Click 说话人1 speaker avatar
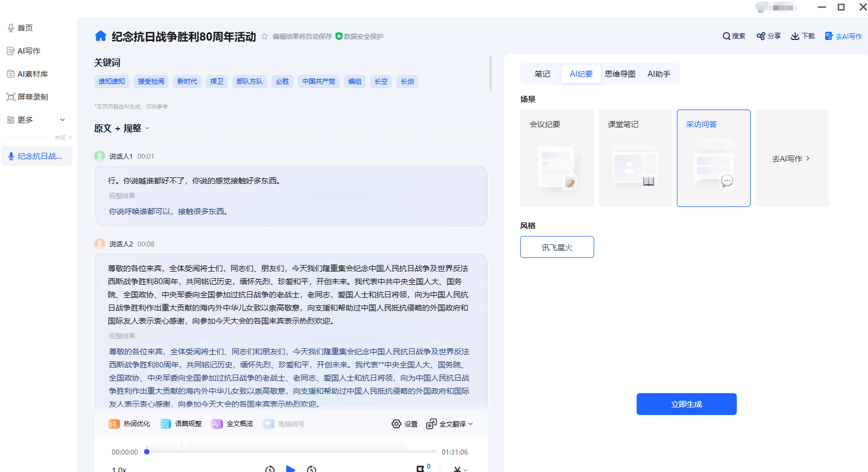Image resolution: width=868 pixels, height=472 pixels. 100,156
